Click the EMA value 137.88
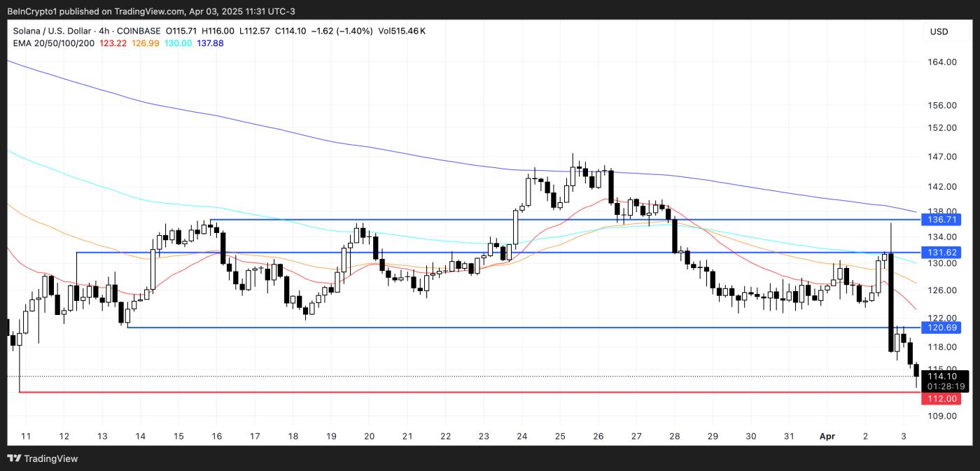The width and height of the screenshot is (980, 471). [x=210, y=43]
